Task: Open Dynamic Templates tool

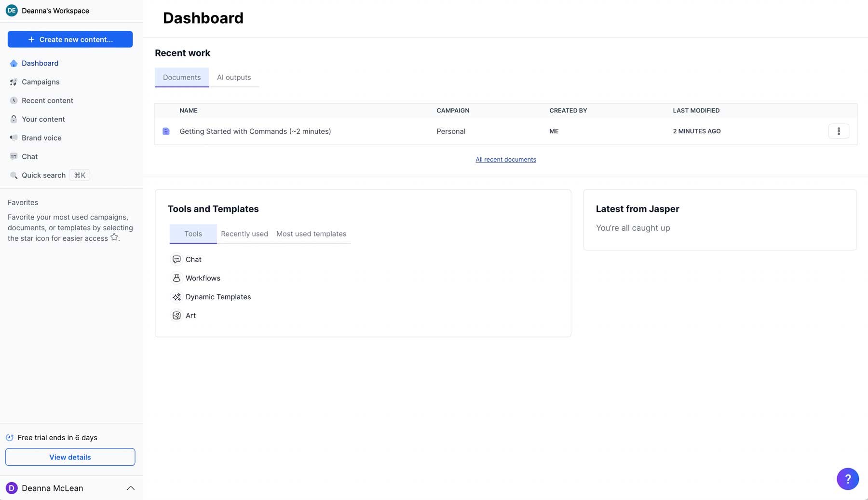Action: (218, 297)
